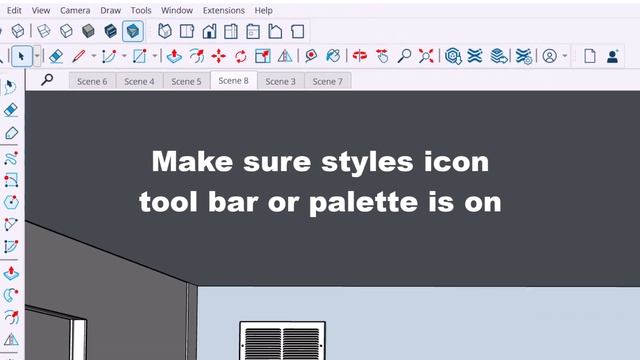Screen dimensions: 640x360
Task: Switch to the Iso standard view
Action: pyautogui.click(x=164, y=31)
